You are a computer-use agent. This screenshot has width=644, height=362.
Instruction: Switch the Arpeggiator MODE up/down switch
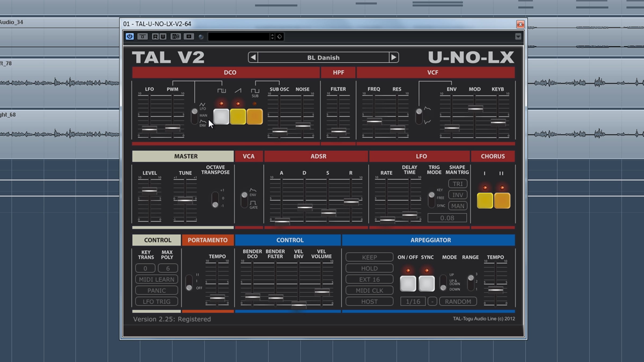coord(443,283)
